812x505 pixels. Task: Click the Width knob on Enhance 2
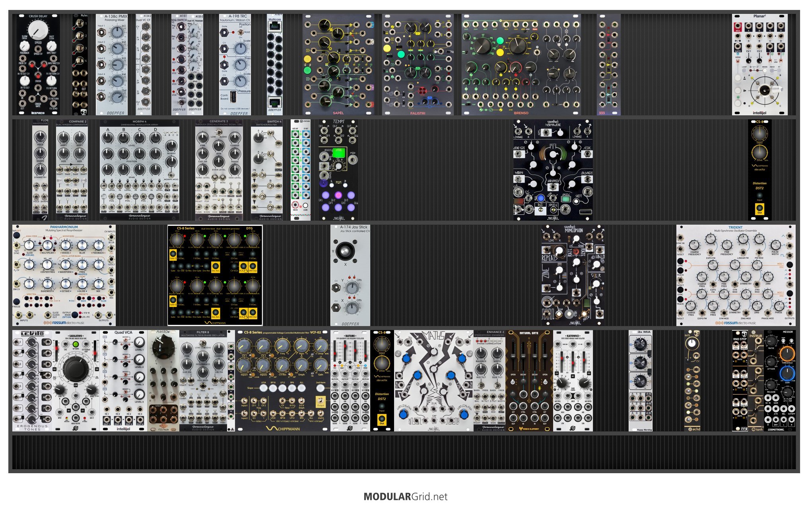pos(497,352)
